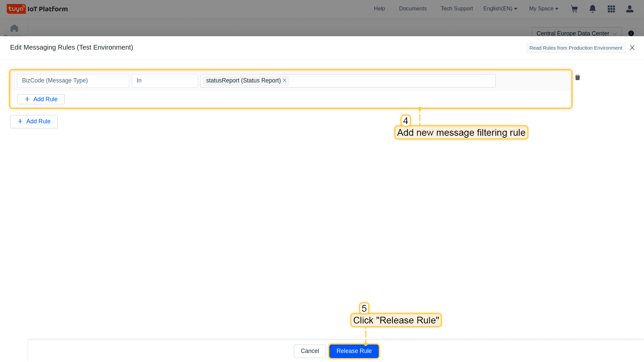Expand the Central Europe Data Center selector

tap(576, 33)
